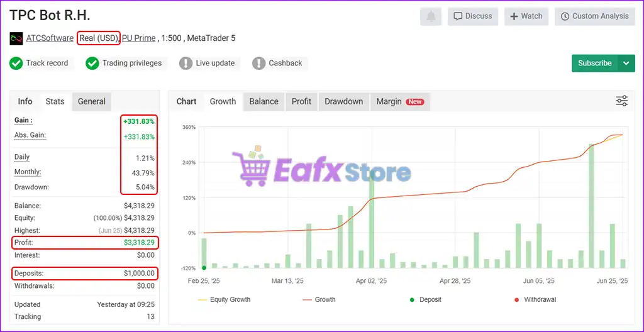Screen dimensions: 644x332
Task: Click the Trading privileges check icon
Action: [x=92, y=64]
